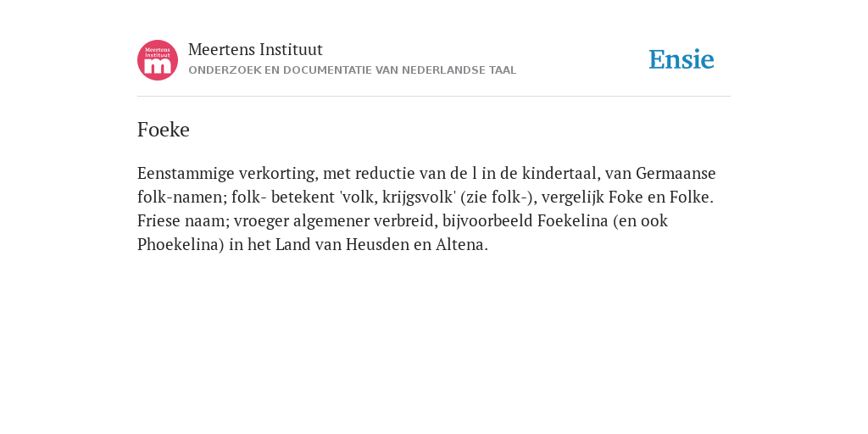Click the Meertens Instituut title text
The image size is (868, 434).
[255, 50]
